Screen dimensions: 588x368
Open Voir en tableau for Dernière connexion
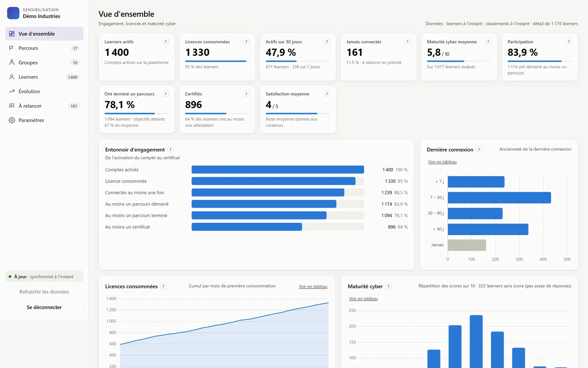click(442, 162)
